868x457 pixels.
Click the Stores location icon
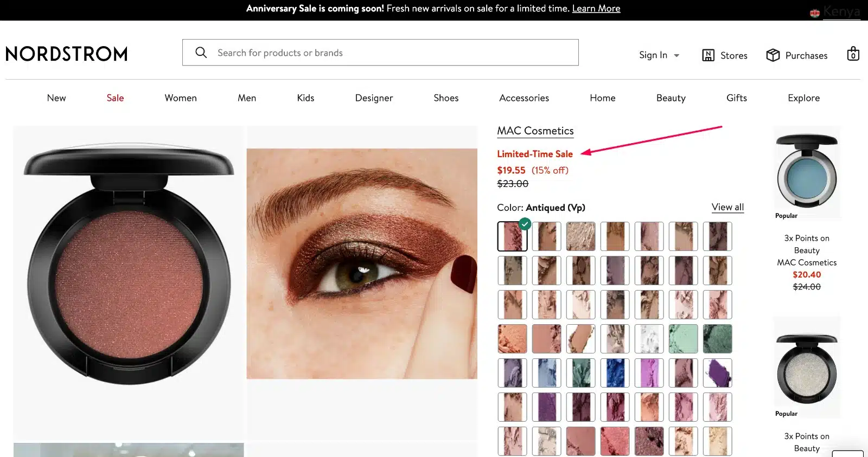pos(708,55)
